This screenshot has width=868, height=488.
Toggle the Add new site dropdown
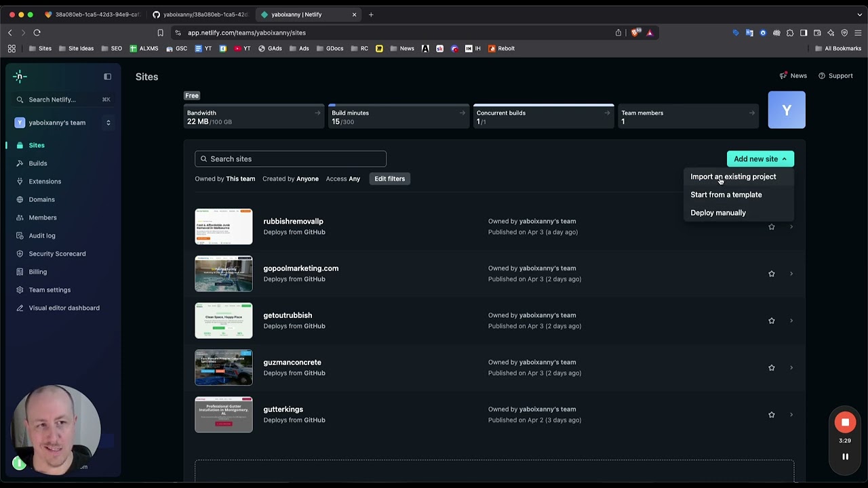pyautogui.click(x=760, y=159)
